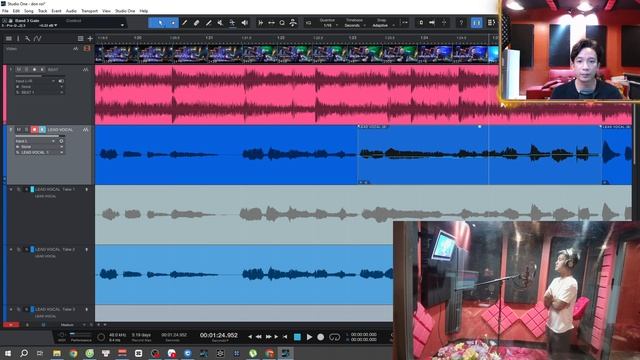
Task: Click the help question mark icon
Action: coord(461,23)
